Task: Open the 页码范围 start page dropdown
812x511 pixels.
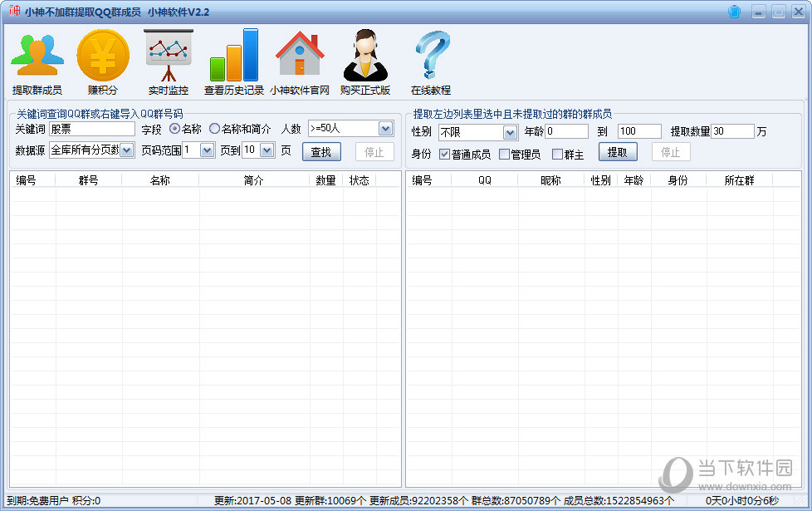Action: pos(207,150)
